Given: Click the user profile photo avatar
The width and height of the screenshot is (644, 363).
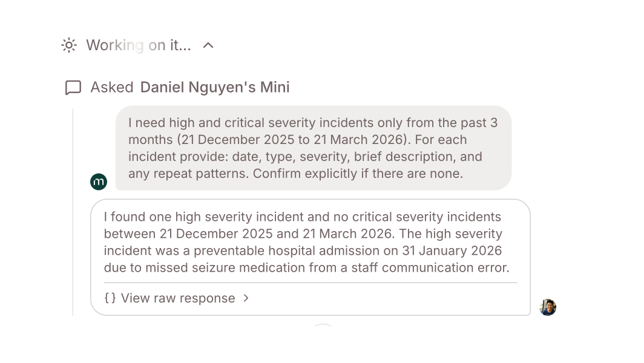Looking at the screenshot, I should tap(548, 307).
